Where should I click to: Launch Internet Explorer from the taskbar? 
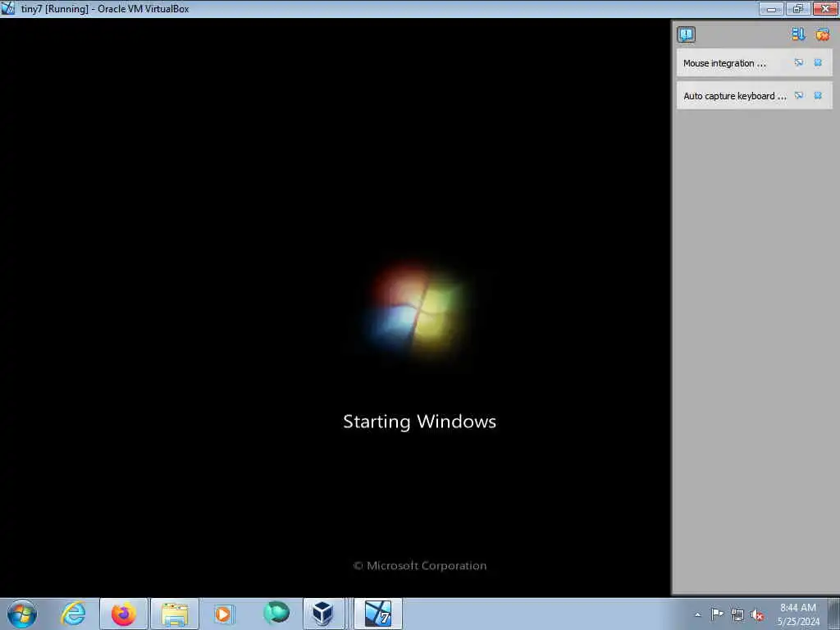pyautogui.click(x=73, y=614)
